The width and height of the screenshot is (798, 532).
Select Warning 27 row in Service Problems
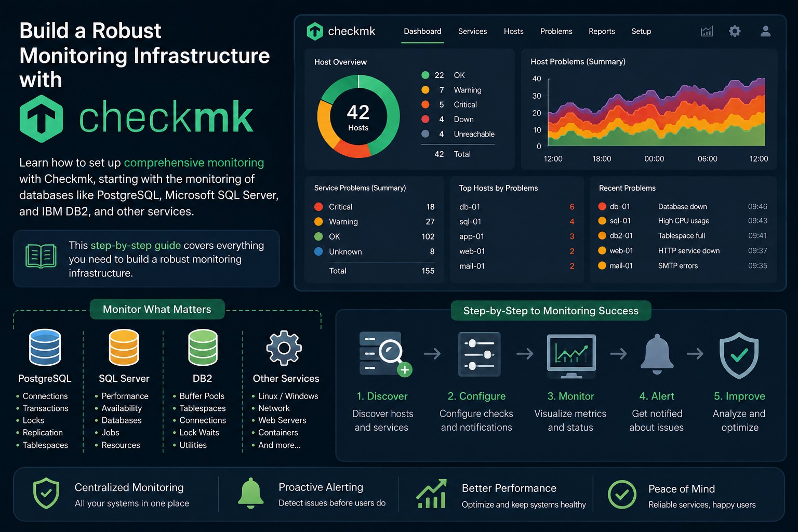(x=374, y=222)
